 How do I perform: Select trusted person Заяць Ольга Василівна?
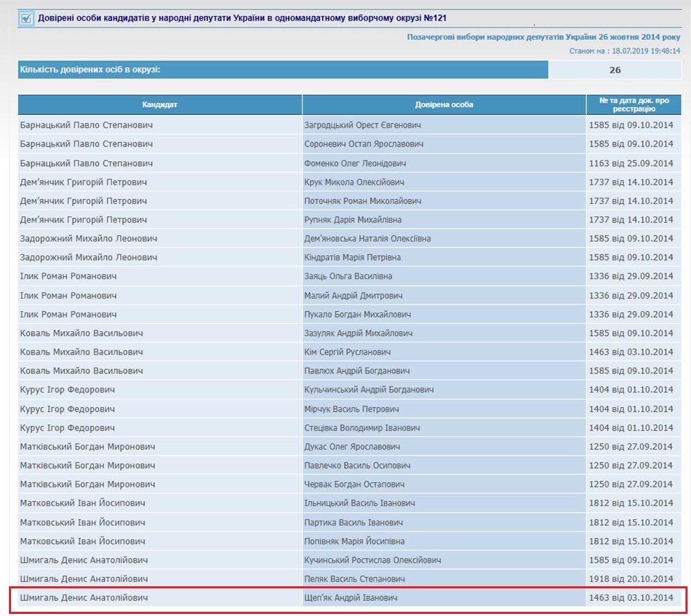click(348, 276)
